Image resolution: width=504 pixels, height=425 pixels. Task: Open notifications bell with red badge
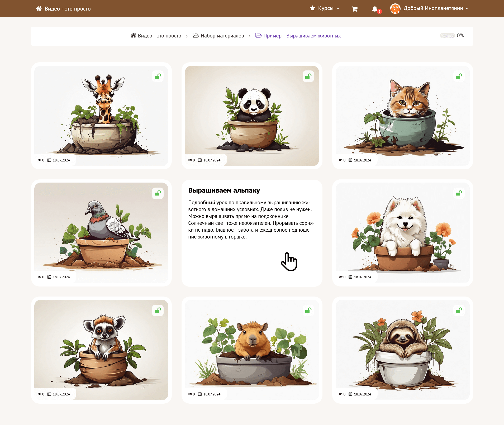point(375,9)
